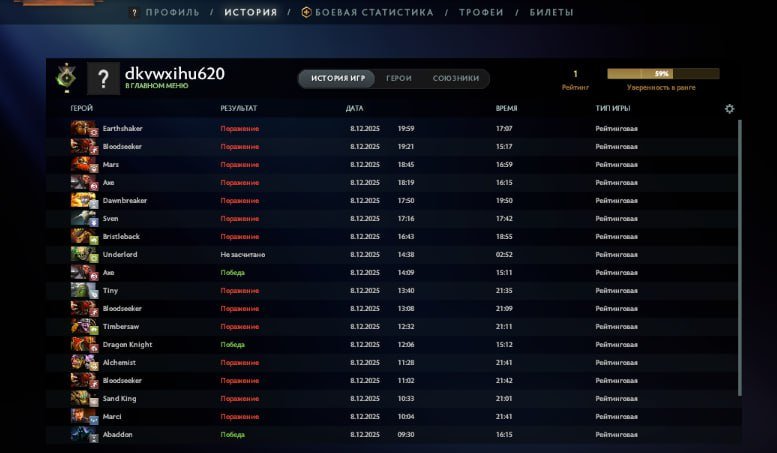Select the Tiny hero portrait
This screenshot has height=453, width=777.
click(84, 290)
